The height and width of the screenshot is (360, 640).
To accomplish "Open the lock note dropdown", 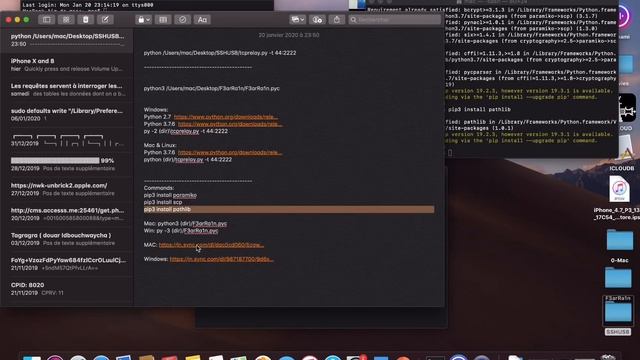I will [143, 19].
